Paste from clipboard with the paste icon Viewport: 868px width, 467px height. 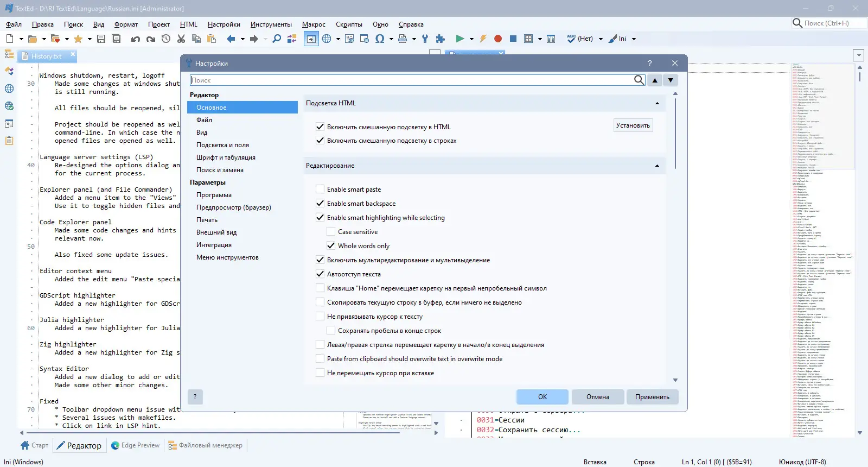tap(212, 39)
